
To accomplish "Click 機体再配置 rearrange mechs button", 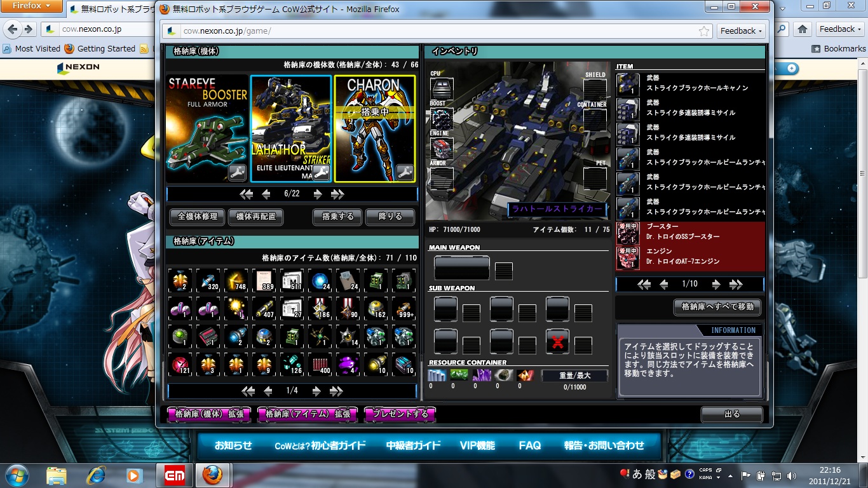I will point(255,217).
